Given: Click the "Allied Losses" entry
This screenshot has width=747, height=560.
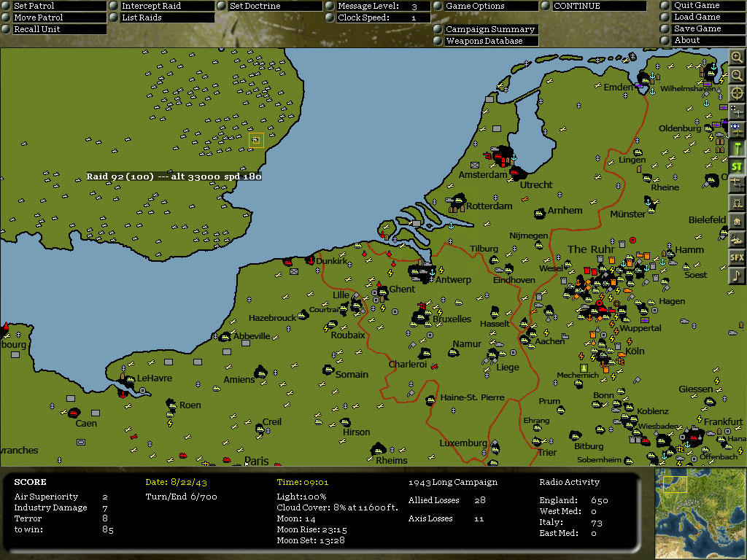Looking at the screenshot, I should 447,500.
